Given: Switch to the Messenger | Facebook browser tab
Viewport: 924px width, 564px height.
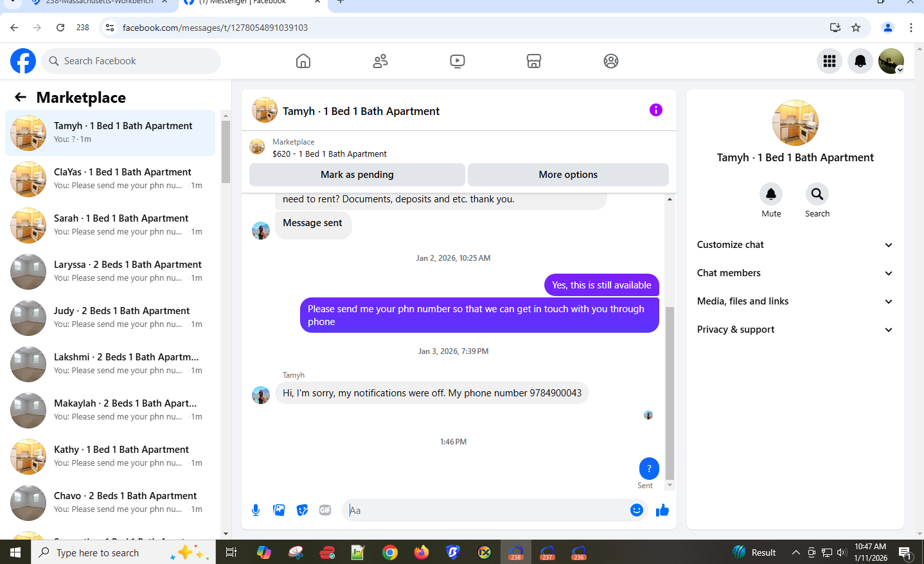Looking at the screenshot, I should click(x=251, y=3).
